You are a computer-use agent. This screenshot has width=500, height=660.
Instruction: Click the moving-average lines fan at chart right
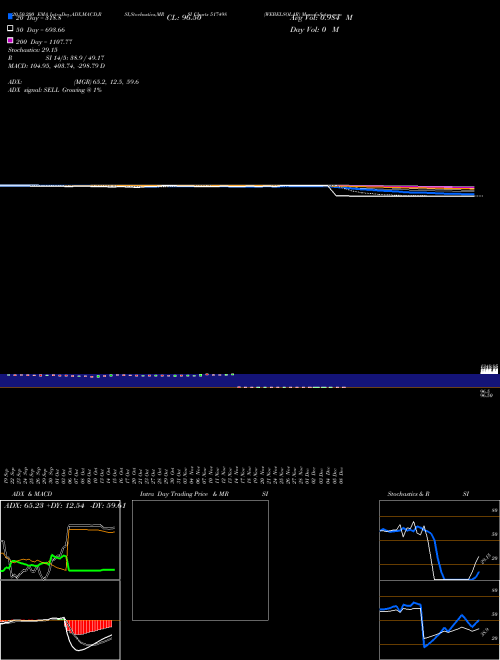coord(402,191)
